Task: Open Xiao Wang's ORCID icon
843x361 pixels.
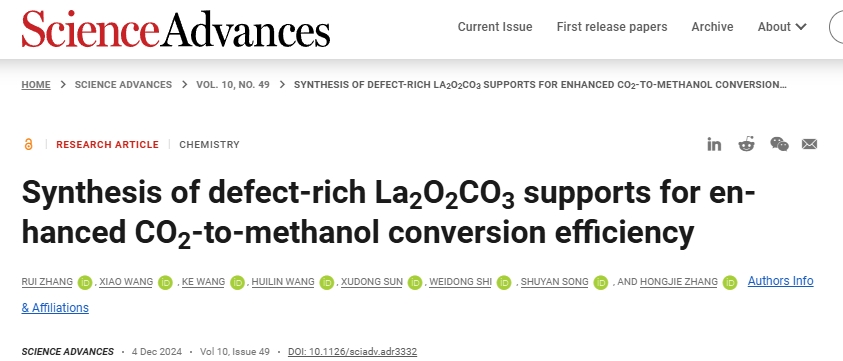Action: (165, 282)
